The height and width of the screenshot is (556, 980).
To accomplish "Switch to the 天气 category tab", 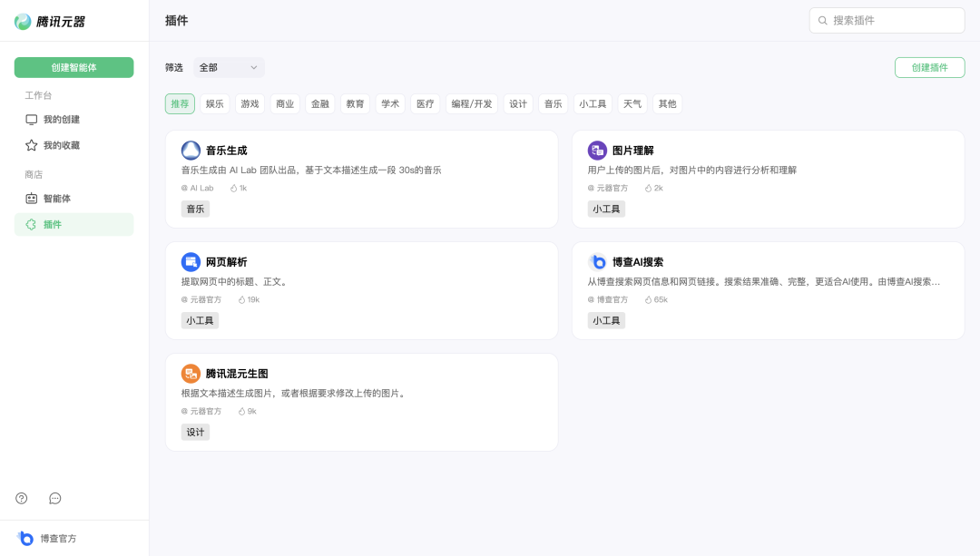I will [x=632, y=103].
